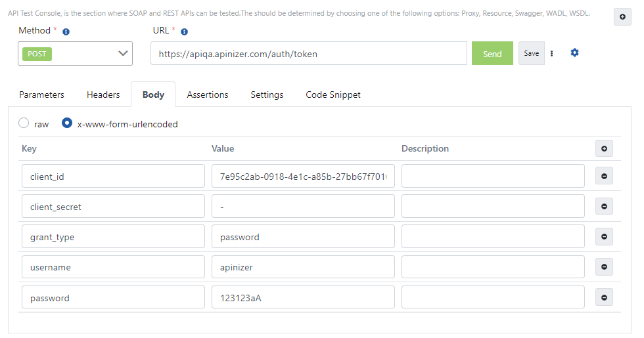Remove the client_id row with its minus icon

click(604, 177)
